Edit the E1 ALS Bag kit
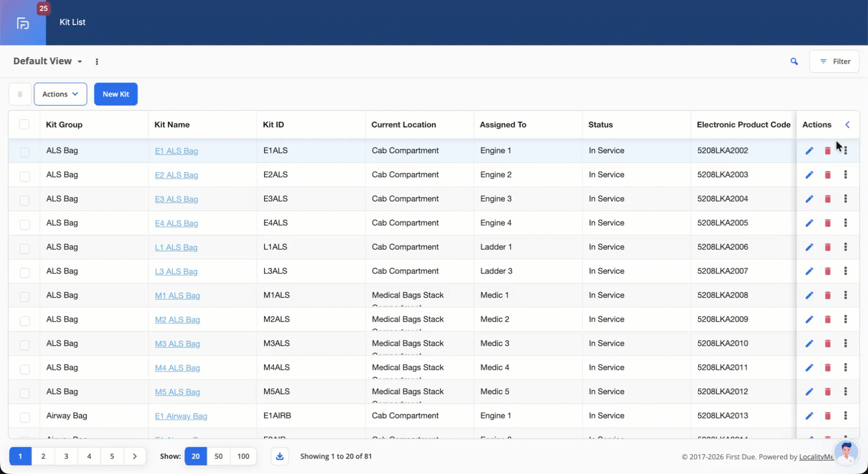The width and height of the screenshot is (868, 474). pyautogui.click(x=809, y=151)
